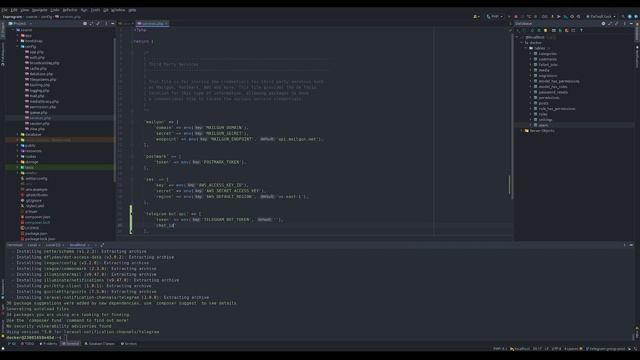The height and width of the screenshot is (360, 640).
Task: Click the search everywhere magnifier icon
Action: (x=623, y=17)
